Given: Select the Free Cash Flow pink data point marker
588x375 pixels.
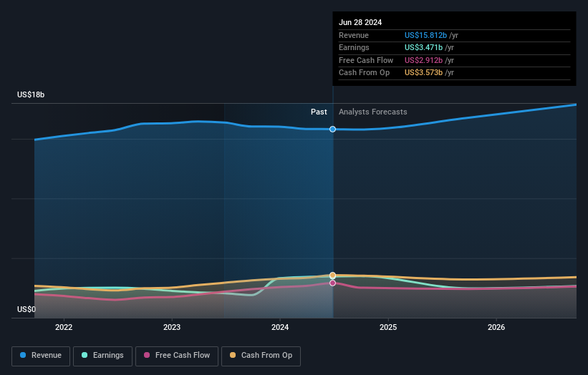Looking at the screenshot, I should click(332, 283).
